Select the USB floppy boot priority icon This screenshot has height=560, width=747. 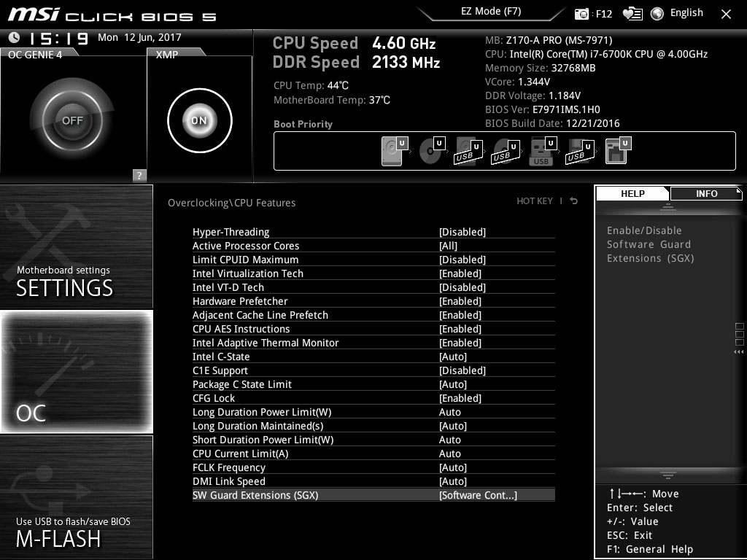[580, 152]
